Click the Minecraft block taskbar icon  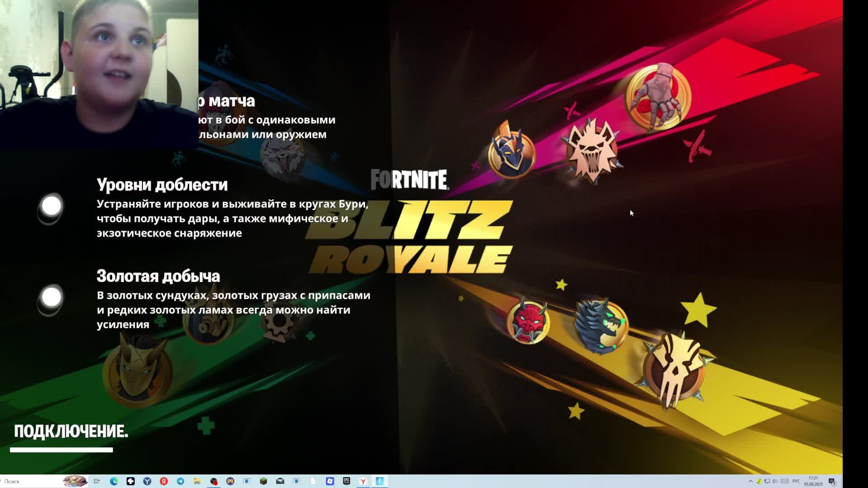click(x=264, y=481)
